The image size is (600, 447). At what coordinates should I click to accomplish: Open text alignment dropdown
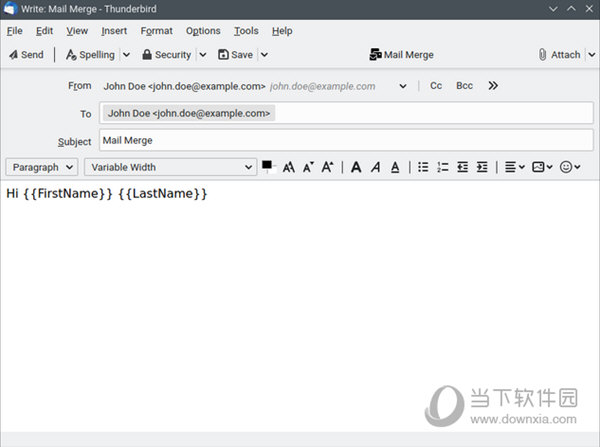coord(514,167)
